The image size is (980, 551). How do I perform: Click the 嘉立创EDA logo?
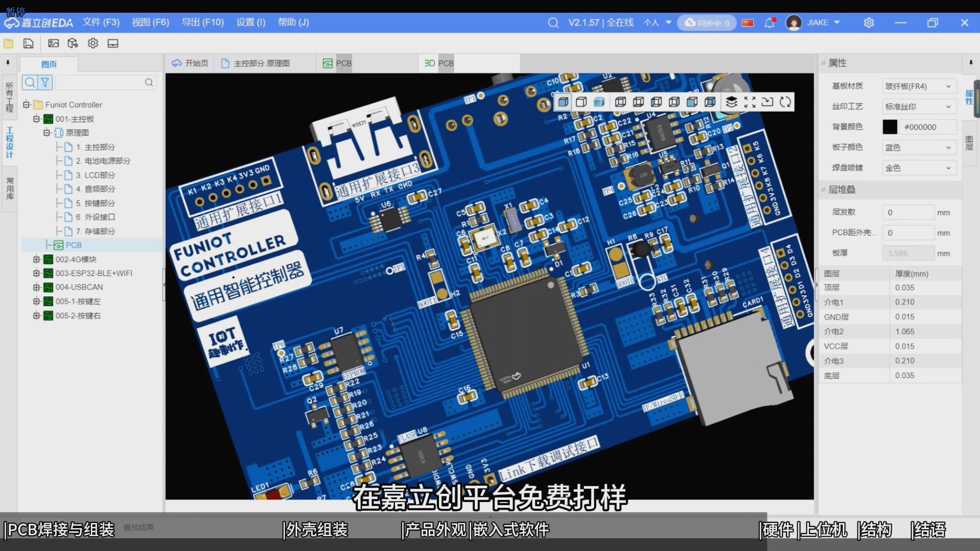pos(39,23)
